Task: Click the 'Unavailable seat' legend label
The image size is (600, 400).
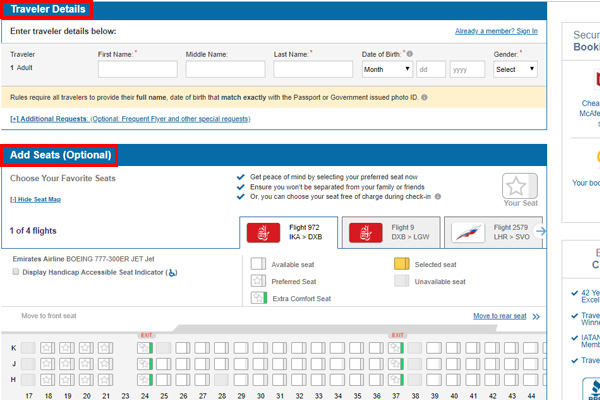Action: [x=440, y=282]
